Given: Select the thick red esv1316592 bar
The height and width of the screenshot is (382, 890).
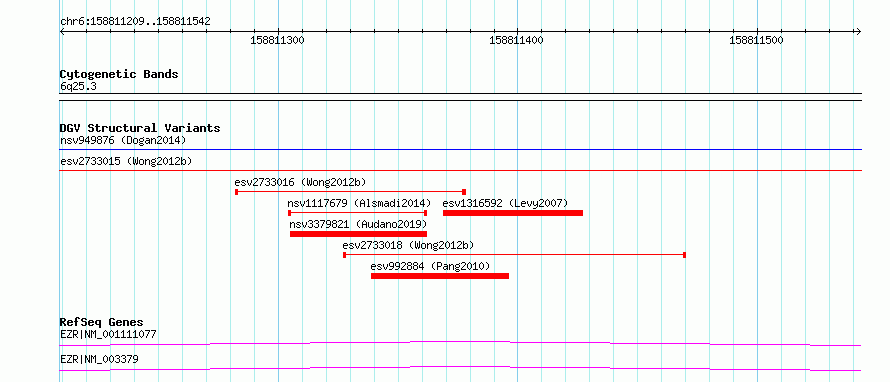Looking at the screenshot, I should click(x=513, y=213).
